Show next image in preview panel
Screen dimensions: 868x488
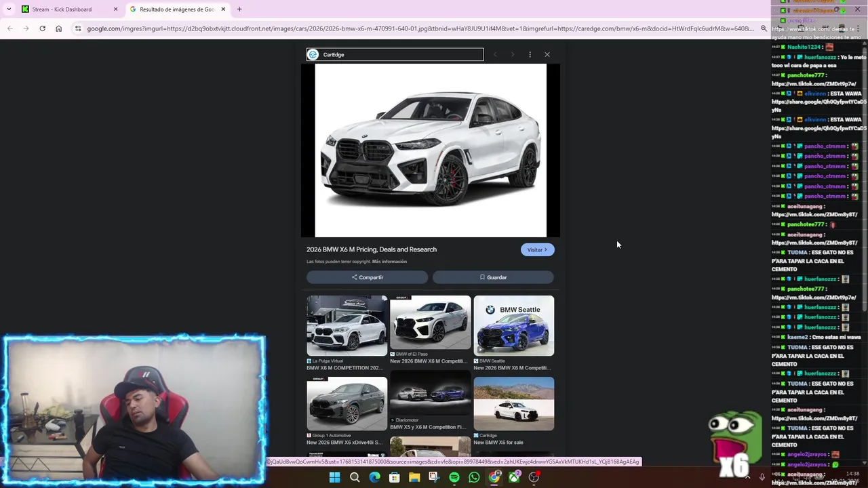[x=512, y=55]
